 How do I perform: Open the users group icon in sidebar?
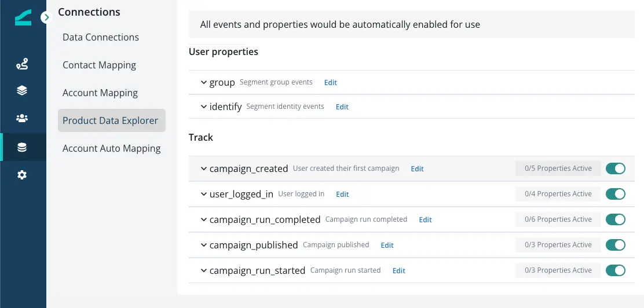coord(22,118)
